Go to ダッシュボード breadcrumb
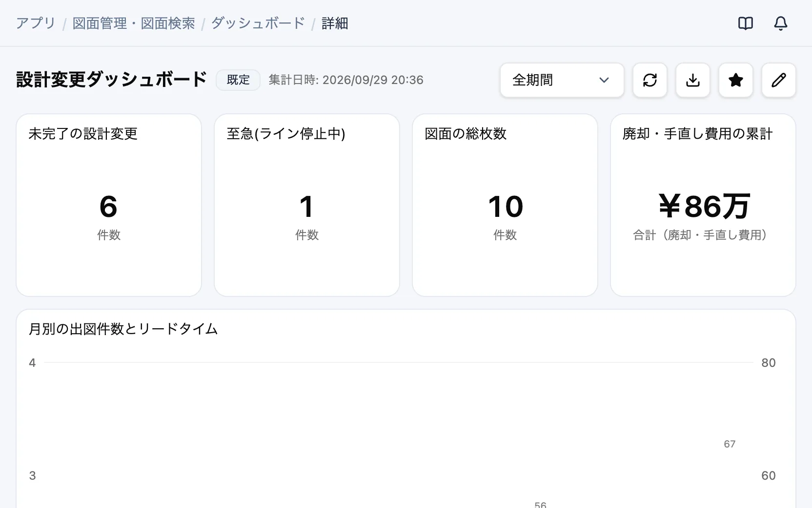 (258, 23)
